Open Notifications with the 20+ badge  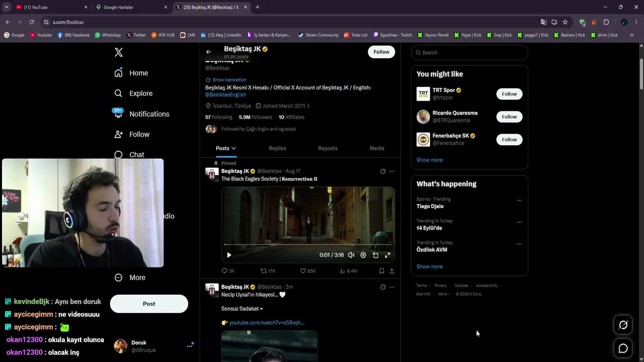141,114
